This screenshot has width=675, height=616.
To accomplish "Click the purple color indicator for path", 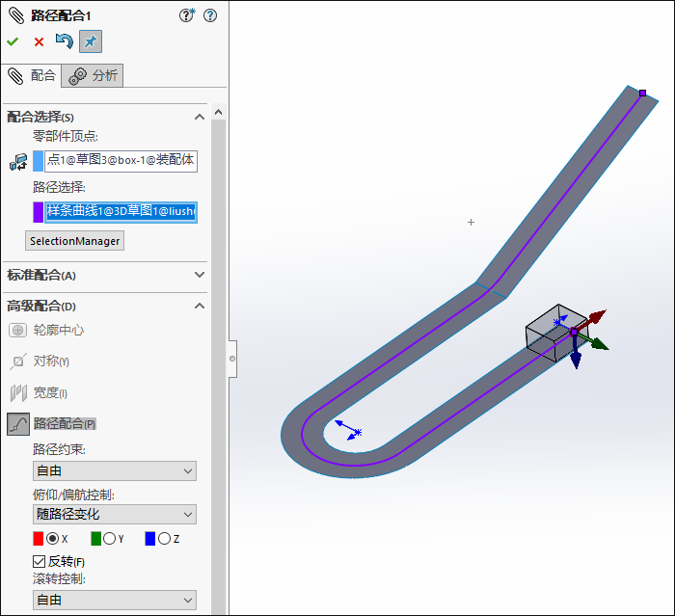I will (38, 212).
